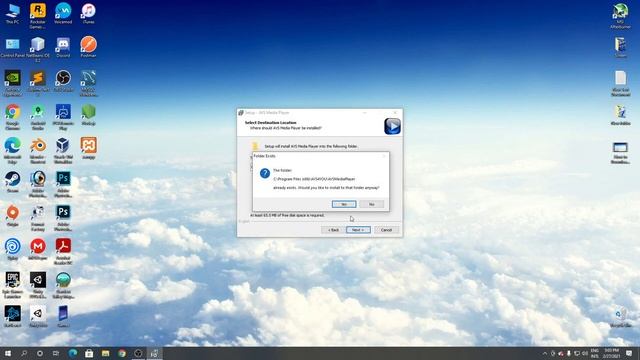
Task: Open the notification center icon
Action: pos(629,353)
